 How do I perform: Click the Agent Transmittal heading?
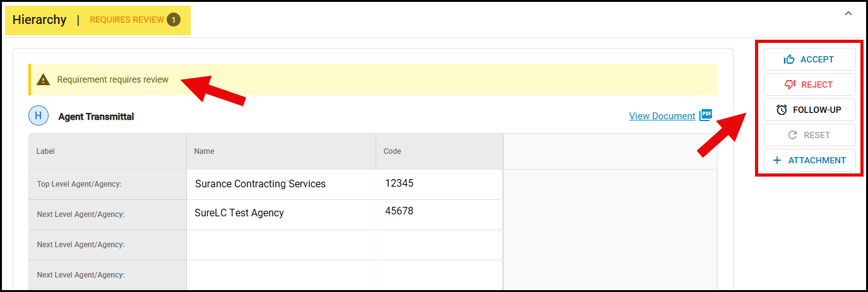[x=96, y=117]
